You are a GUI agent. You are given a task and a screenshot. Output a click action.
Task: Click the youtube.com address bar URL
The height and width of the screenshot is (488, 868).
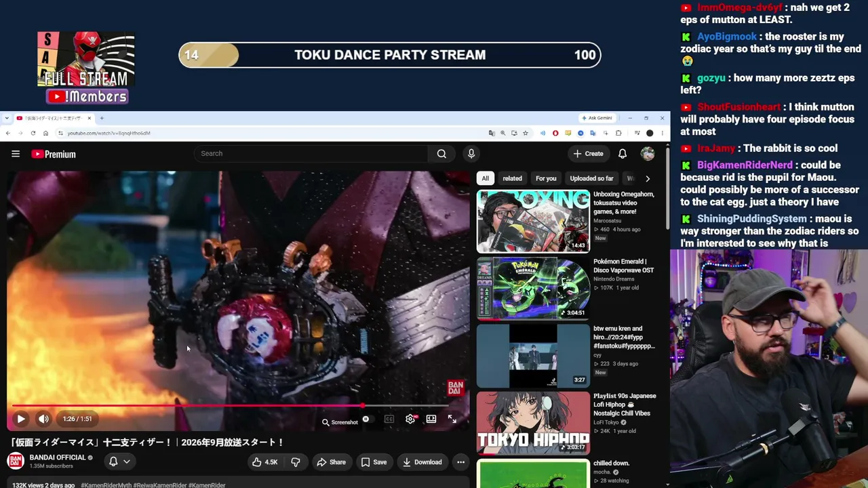(x=108, y=133)
